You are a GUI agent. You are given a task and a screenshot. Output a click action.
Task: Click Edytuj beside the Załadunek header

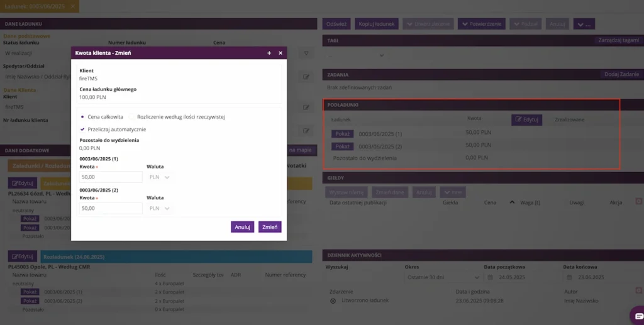23,183
